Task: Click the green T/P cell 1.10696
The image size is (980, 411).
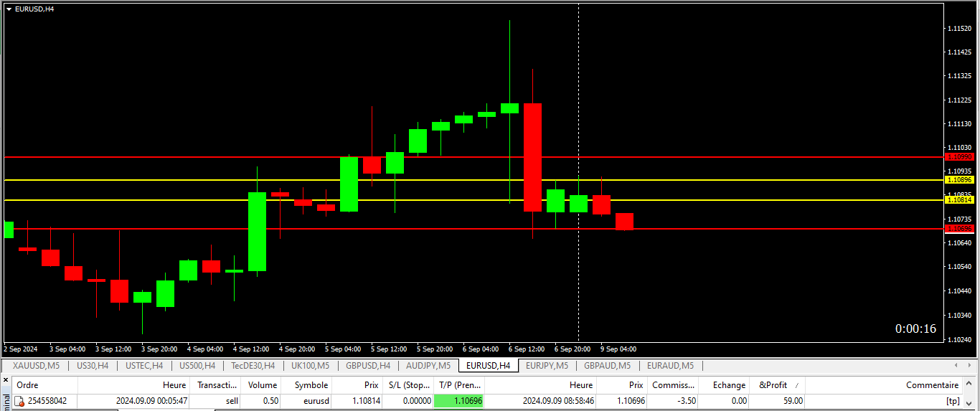Action: click(x=458, y=401)
